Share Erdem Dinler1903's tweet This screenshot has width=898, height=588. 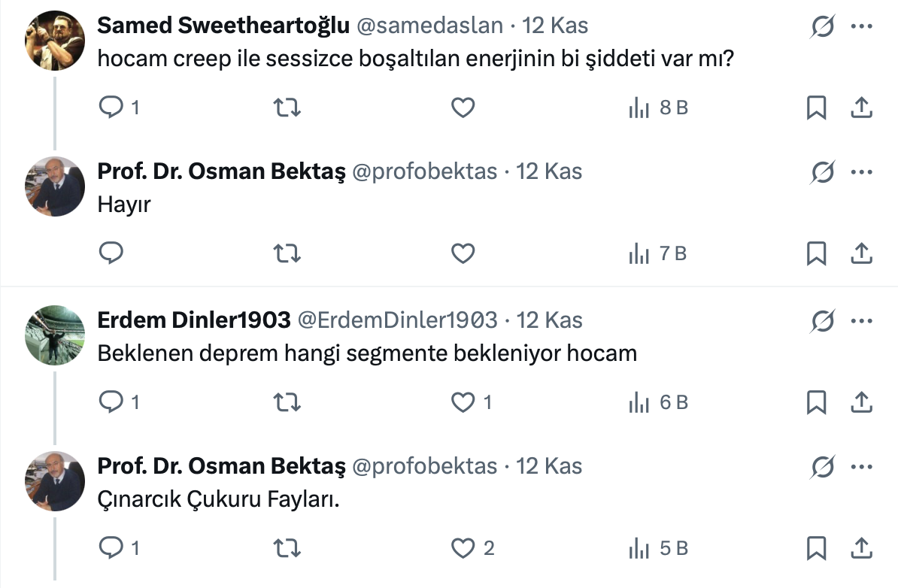click(860, 403)
